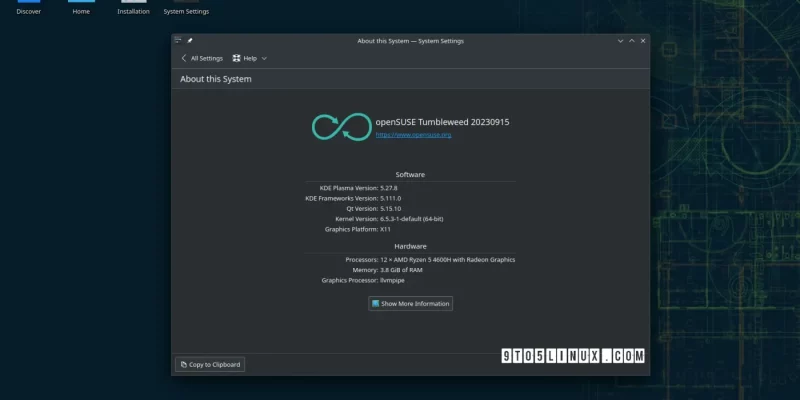Select KDE Frameworks Version 5.111.0 value

point(391,198)
